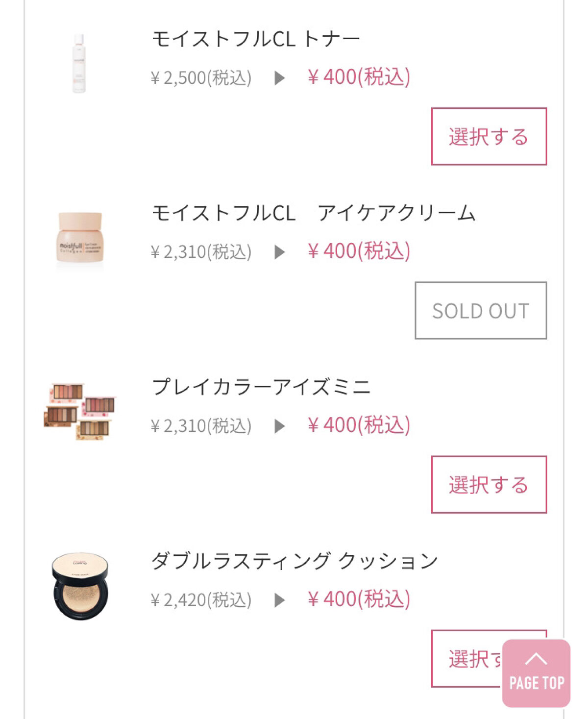
Task: Open the ダブルラスティング クッション product name
Action: click(x=294, y=561)
